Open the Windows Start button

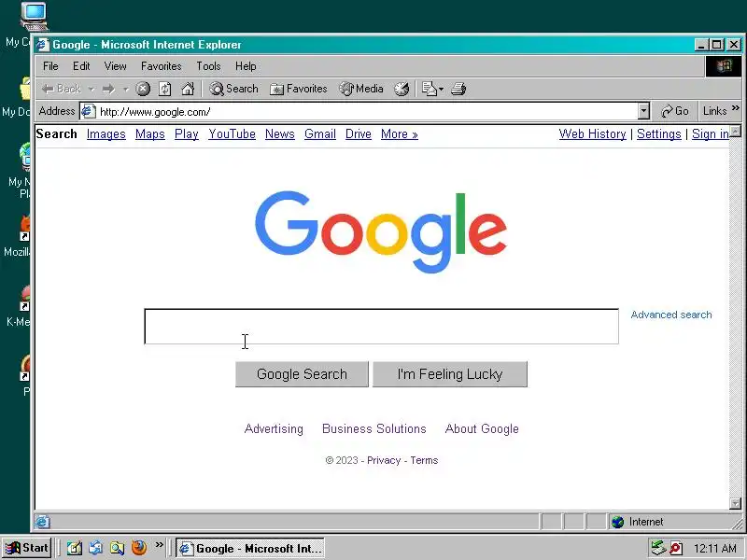coord(27,548)
